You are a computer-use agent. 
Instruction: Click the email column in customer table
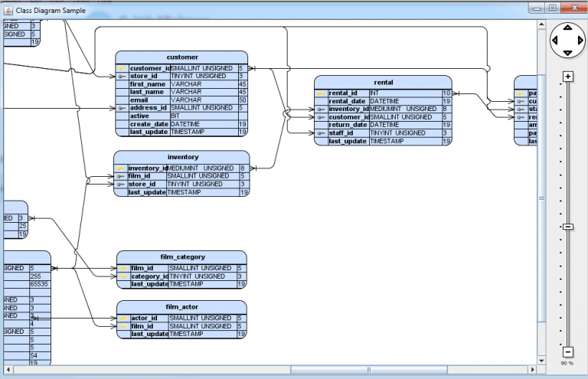139,100
